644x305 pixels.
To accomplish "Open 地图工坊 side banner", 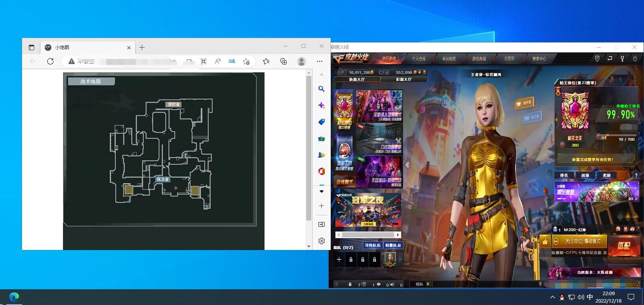I will (x=344, y=154).
